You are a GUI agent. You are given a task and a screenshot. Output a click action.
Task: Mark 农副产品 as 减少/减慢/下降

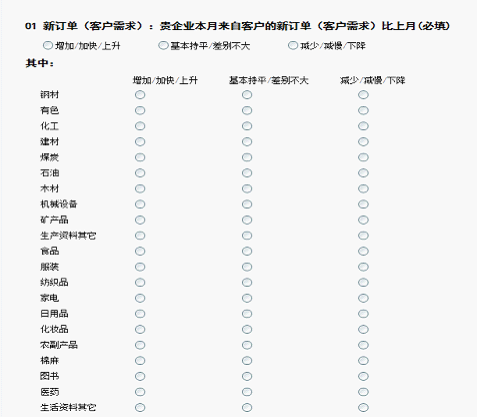click(363, 345)
